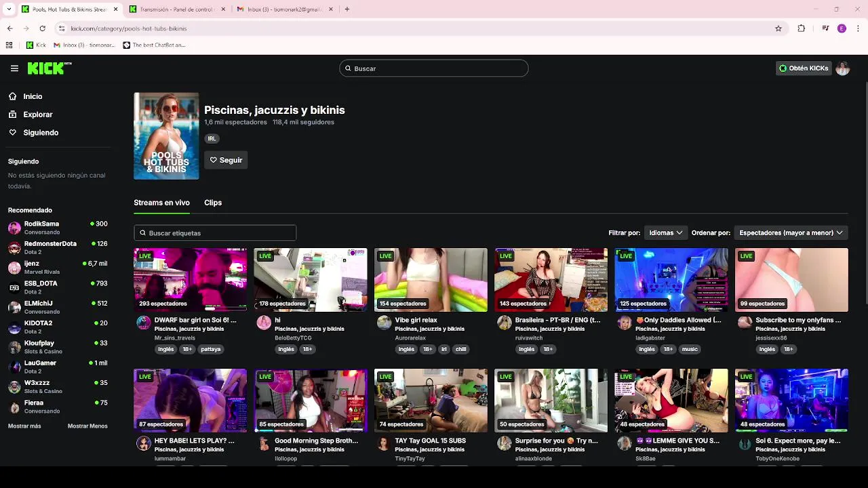Screen dimensions: 868x488
Task: Reload the page in the browser
Action: coord(42,28)
